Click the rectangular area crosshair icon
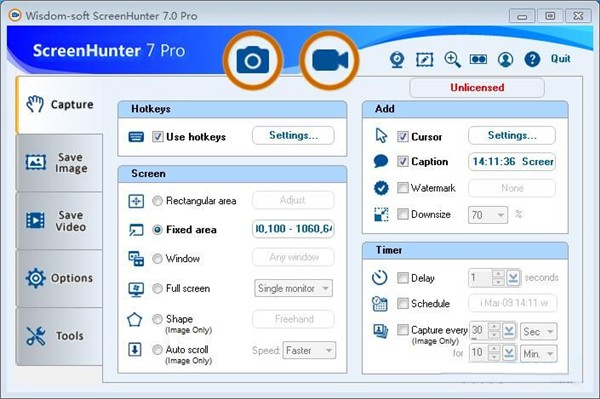The image size is (600, 399). [136, 201]
